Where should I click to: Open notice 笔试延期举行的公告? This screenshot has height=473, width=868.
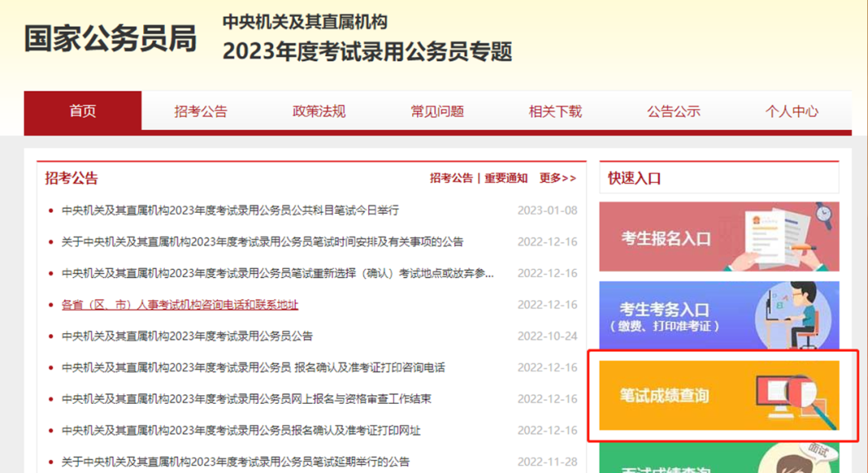[x=235, y=462]
